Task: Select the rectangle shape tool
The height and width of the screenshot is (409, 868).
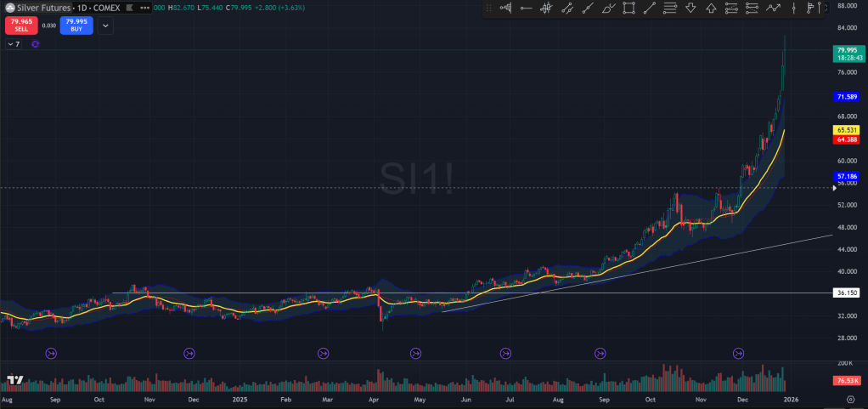Action: coord(628,9)
